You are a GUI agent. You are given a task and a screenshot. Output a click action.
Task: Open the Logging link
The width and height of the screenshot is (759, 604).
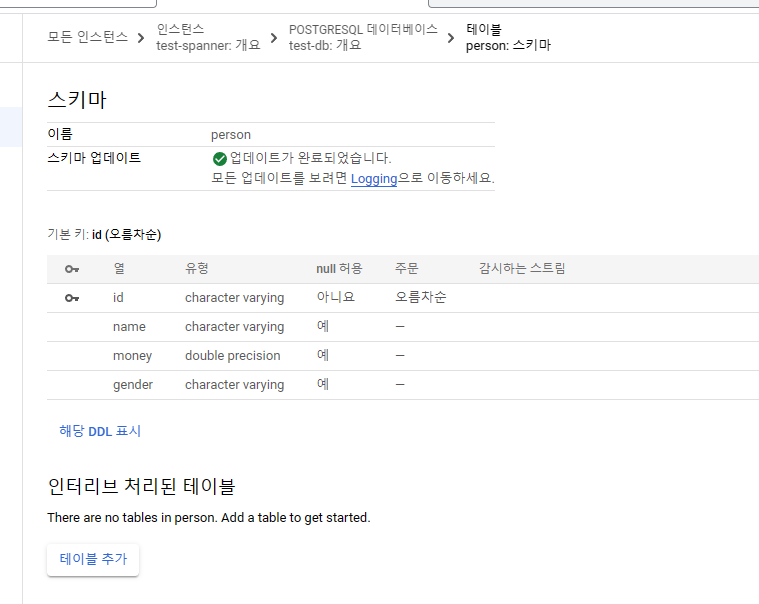[x=374, y=179]
